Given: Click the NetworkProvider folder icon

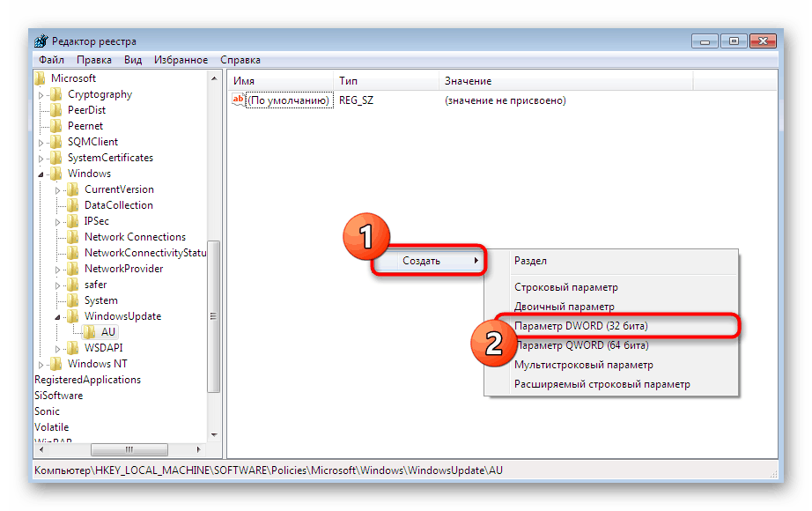Looking at the screenshot, I should [x=73, y=269].
